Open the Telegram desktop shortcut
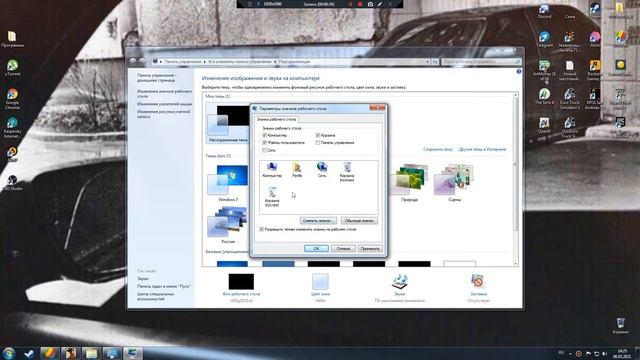The height and width of the screenshot is (360, 640). coord(544,39)
